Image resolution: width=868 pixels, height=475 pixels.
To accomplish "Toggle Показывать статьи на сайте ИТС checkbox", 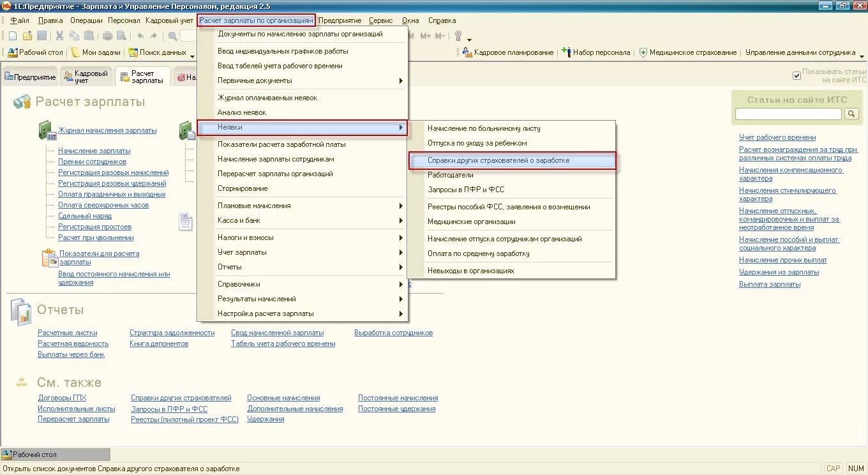I will click(797, 76).
